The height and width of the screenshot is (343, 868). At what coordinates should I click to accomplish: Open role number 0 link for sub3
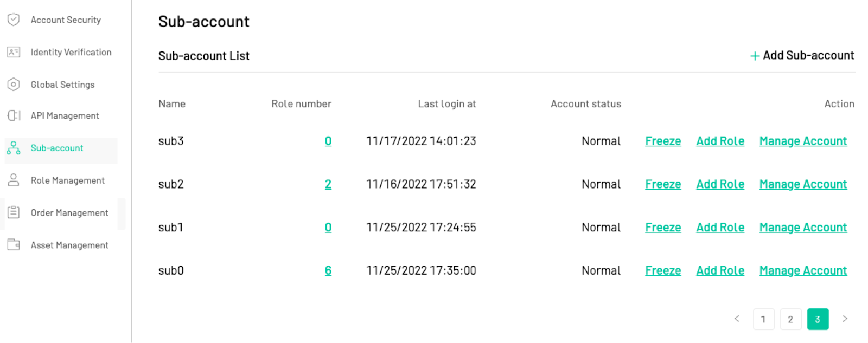(328, 141)
